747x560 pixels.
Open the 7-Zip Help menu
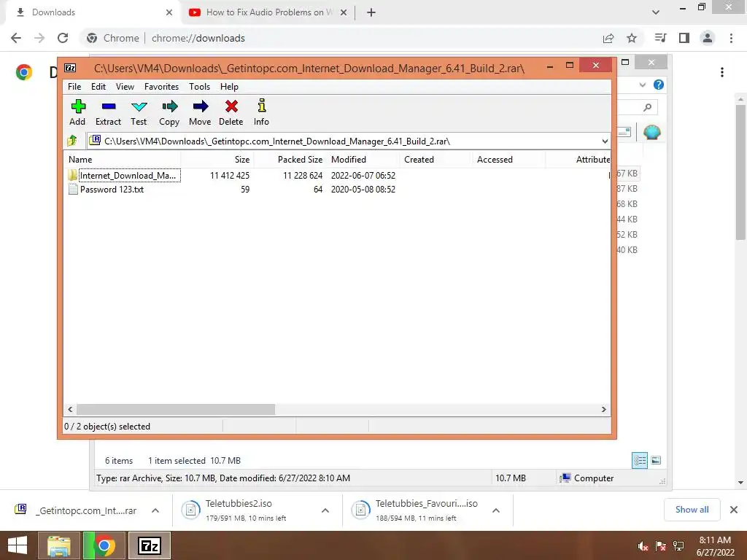[229, 87]
